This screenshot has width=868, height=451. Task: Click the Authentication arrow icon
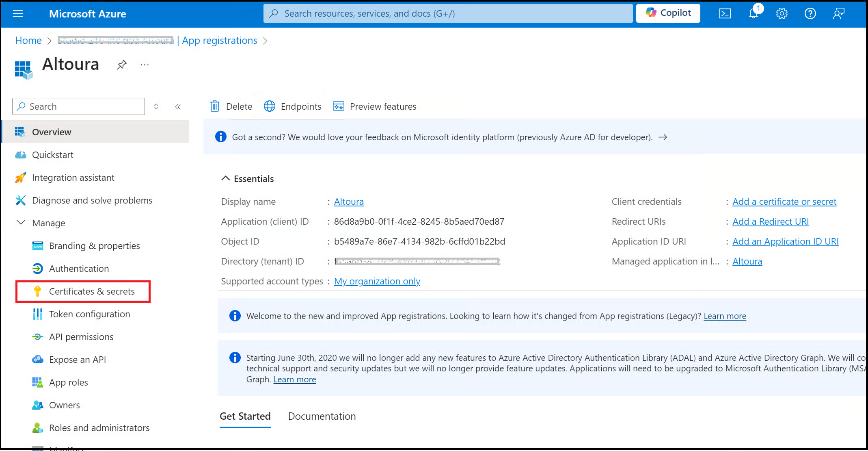click(37, 269)
